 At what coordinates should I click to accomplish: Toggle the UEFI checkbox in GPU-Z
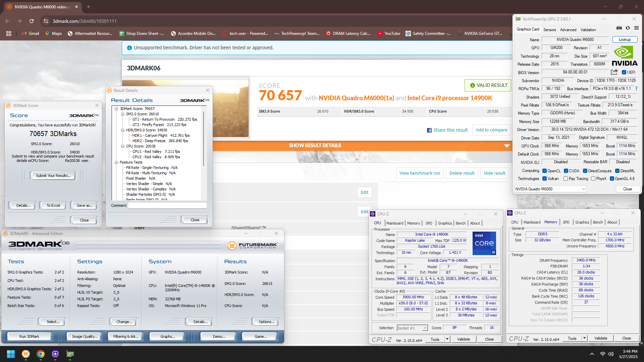coord(624,72)
